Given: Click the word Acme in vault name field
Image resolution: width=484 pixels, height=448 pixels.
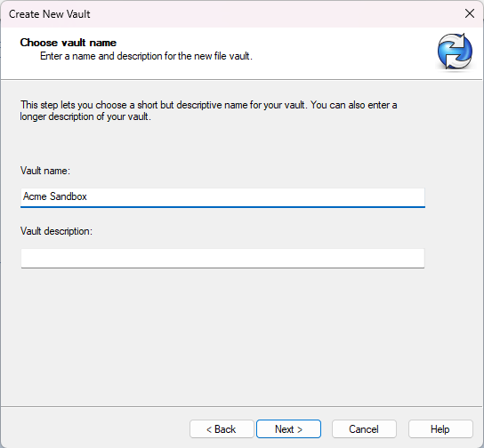Looking at the screenshot, I should point(35,196).
